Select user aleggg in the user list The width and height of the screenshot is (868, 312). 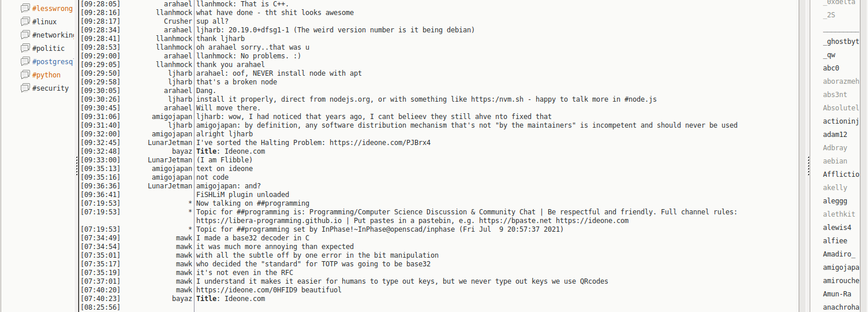click(835, 201)
